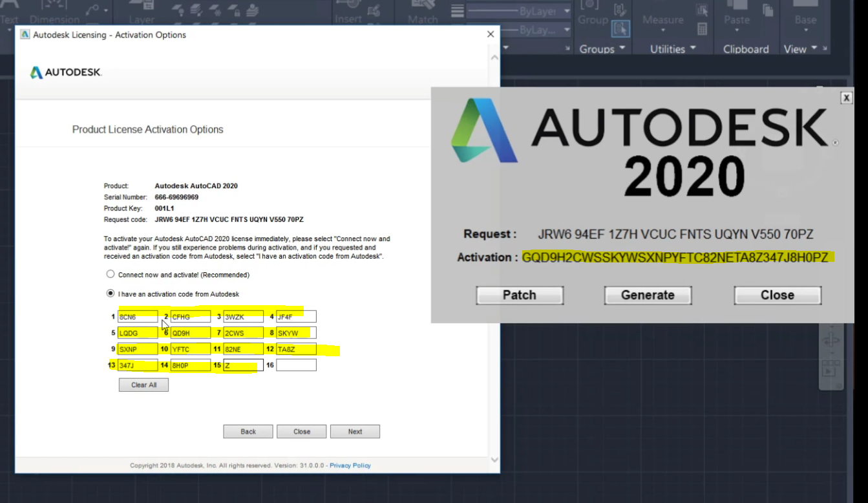
Task: Click the Request code text in Autodesk 2020 window
Action: coord(675,234)
